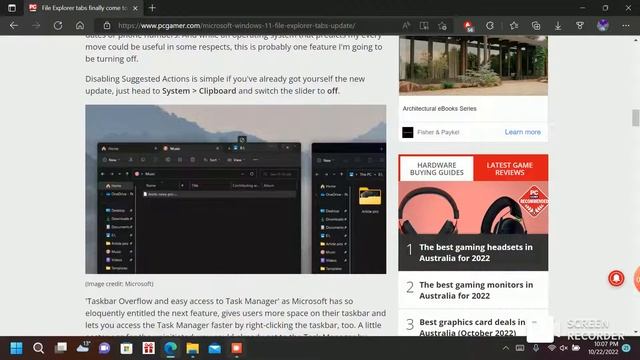
Task: Go forward with the forward arrow
Action: click(x=36, y=25)
